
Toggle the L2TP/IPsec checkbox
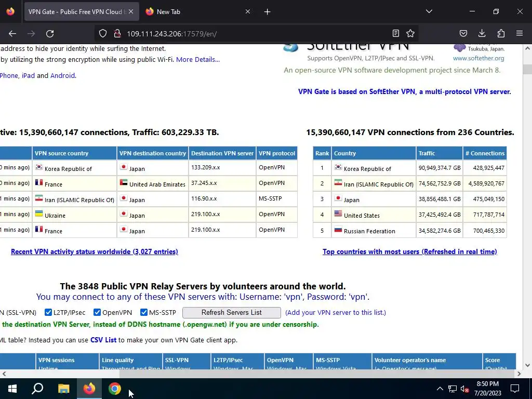[x=48, y=312]
